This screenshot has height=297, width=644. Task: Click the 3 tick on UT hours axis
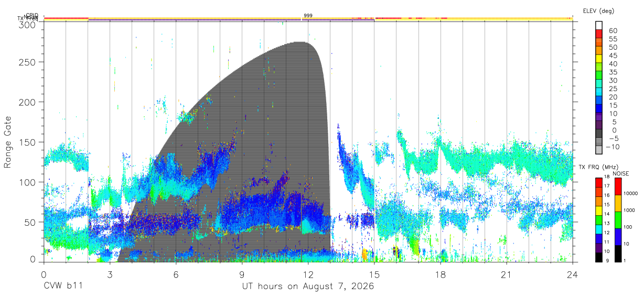[x=110, y=274]
